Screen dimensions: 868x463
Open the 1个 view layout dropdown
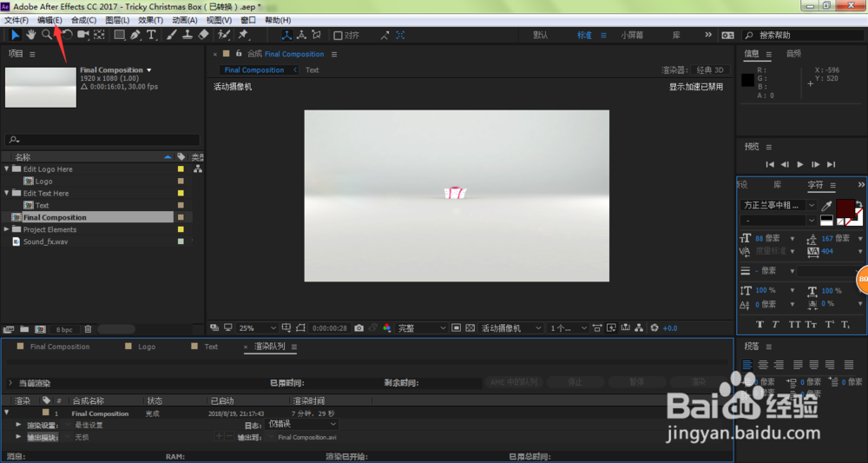[569, 327]
